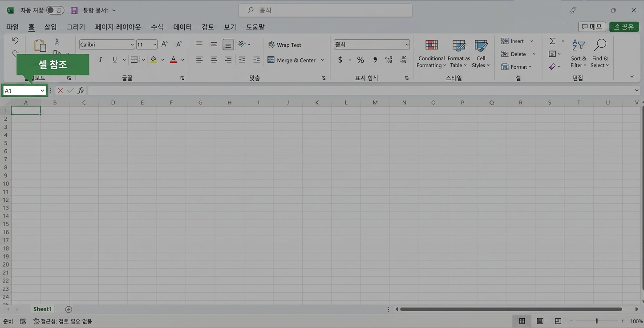Click the Merge & Center button
Screen dimensions: 644x328
(x=292, y=60)
